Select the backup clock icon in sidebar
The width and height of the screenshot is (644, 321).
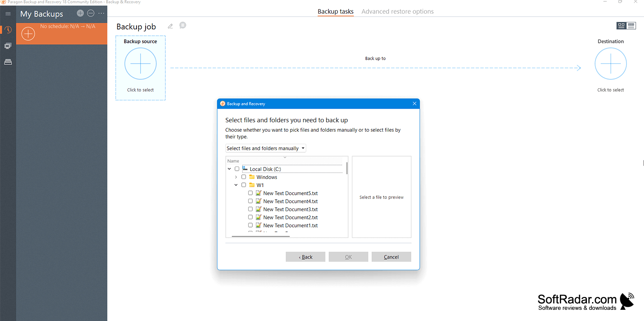click(x=8, y=30)
